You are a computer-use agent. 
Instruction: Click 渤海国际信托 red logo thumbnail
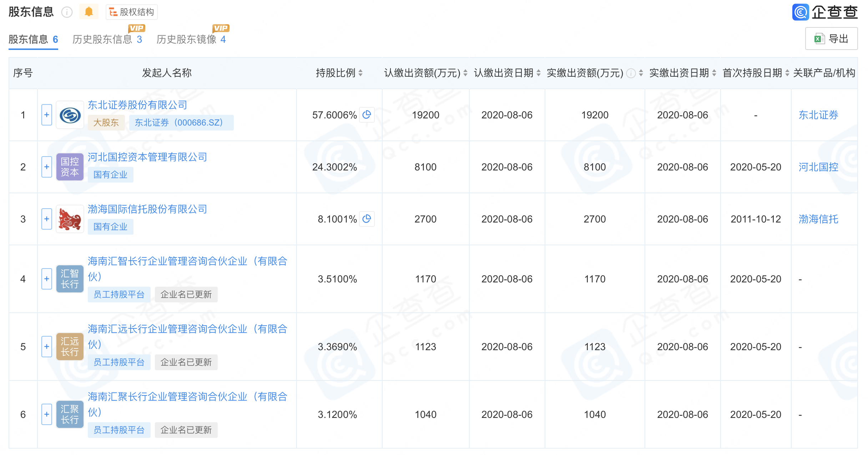click(70, 219)
